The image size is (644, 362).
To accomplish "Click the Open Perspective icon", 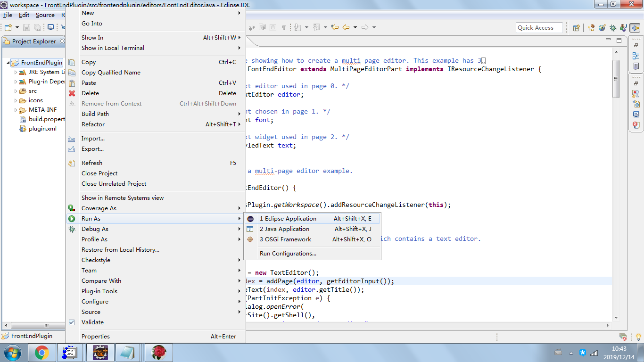I will click(x=576, y=28).
